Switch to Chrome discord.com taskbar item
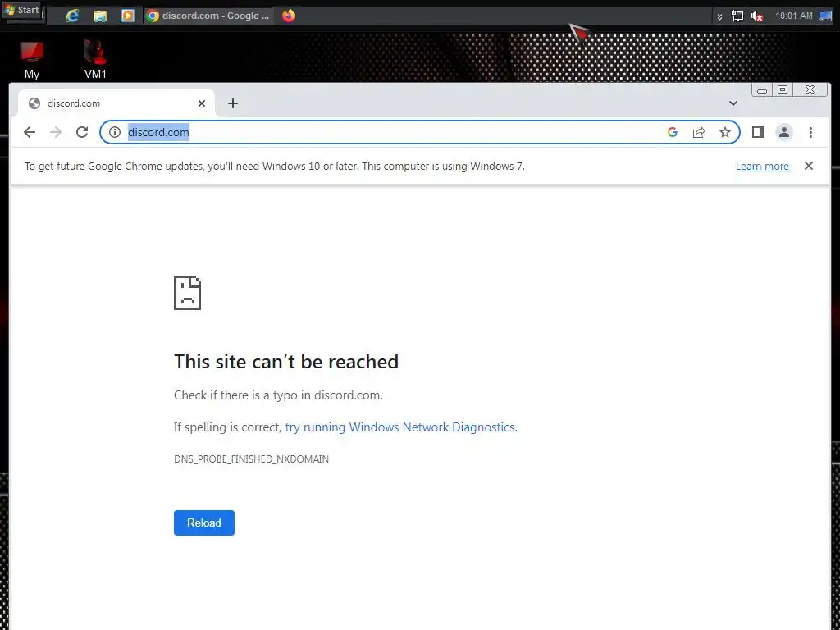 208,16
